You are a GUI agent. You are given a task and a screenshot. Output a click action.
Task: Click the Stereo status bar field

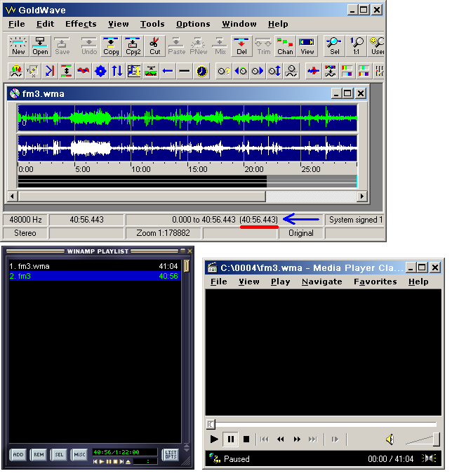[x=25, y=233]
